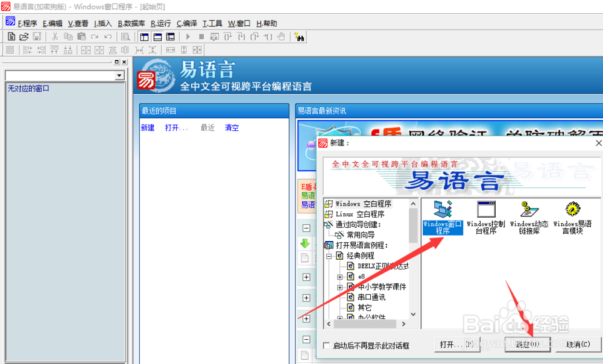Collapse the 经典例程 tree node
The width and height of the screenshot is (603, 364).
pyautogui.click(x=329, y=256)
